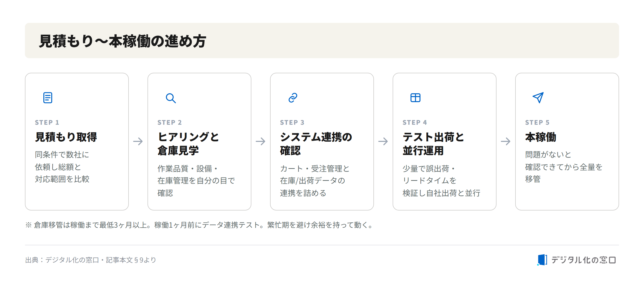Select the テスト出荷と並行運用 heading
Viewport: 644px width, 290px height.
coord(433,144)
